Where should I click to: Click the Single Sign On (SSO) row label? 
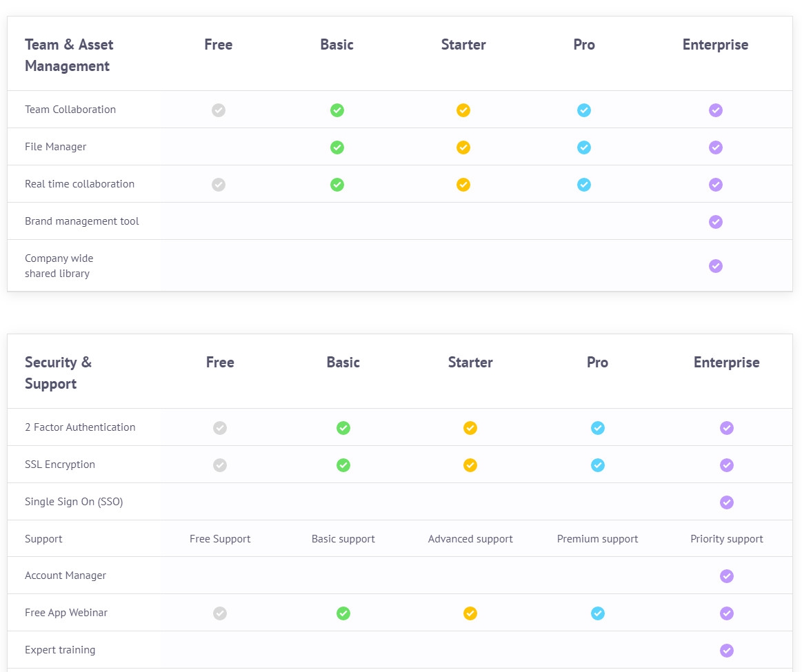point(74,502)
